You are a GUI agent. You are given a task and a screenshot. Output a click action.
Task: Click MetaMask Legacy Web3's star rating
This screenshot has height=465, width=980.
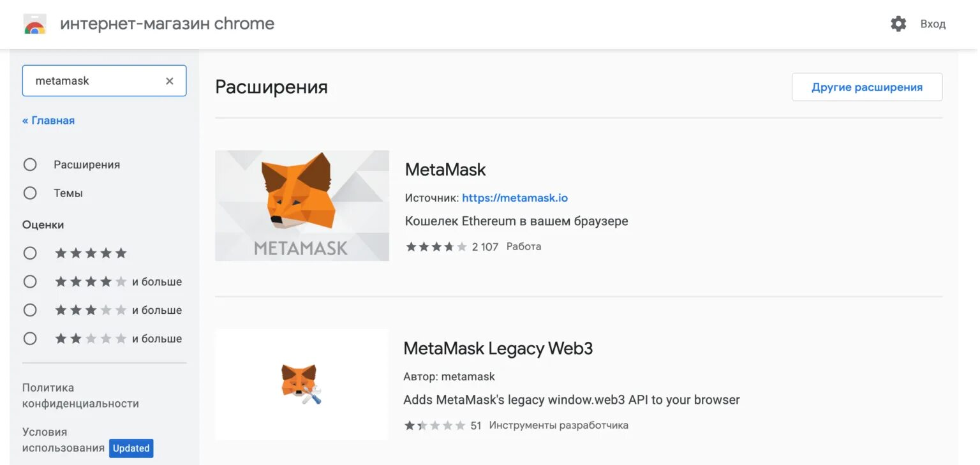434,425
